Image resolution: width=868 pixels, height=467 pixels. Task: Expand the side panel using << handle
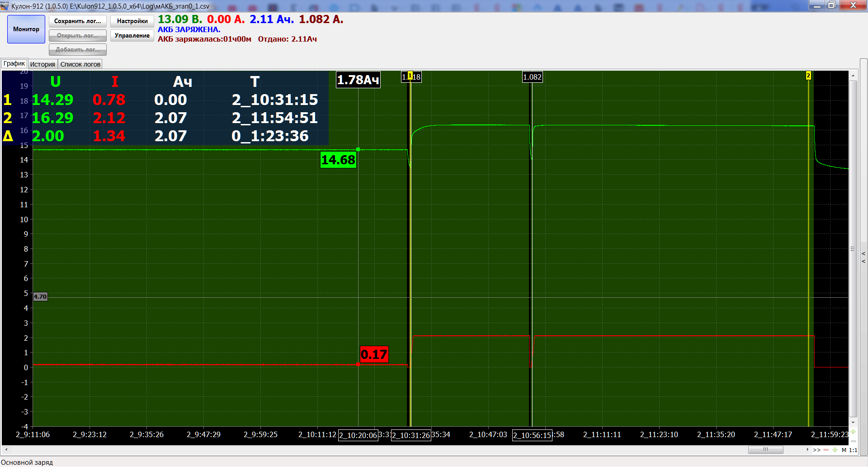[x=863, y=257]
